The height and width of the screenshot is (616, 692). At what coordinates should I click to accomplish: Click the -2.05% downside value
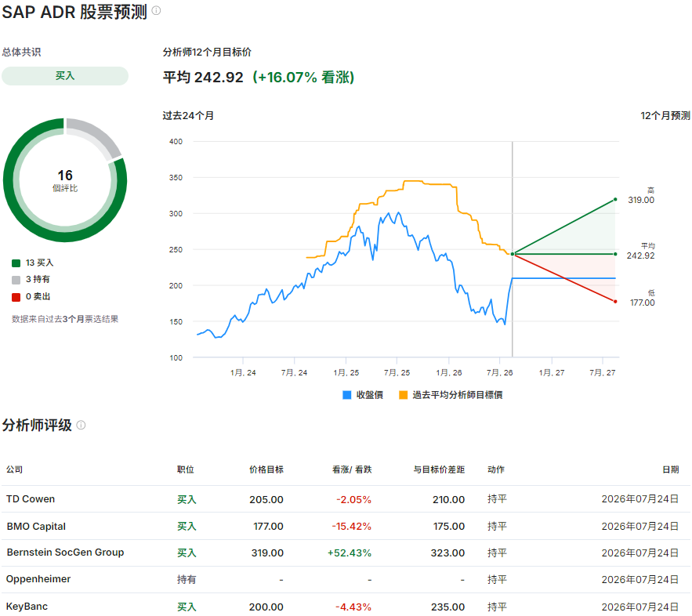(353, 499)
